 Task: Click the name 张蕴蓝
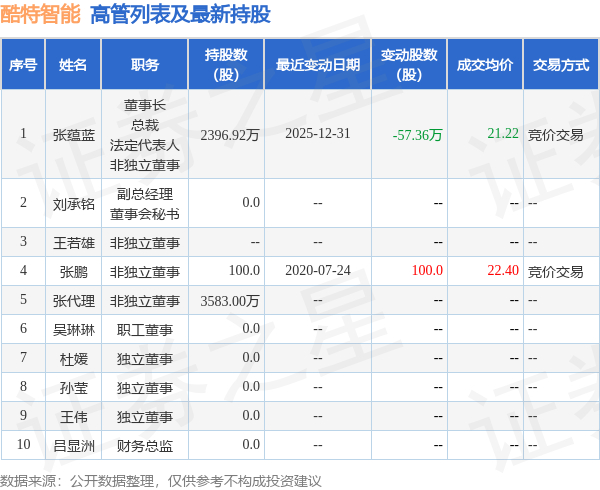pyautogui.click(x=73, y=135)
